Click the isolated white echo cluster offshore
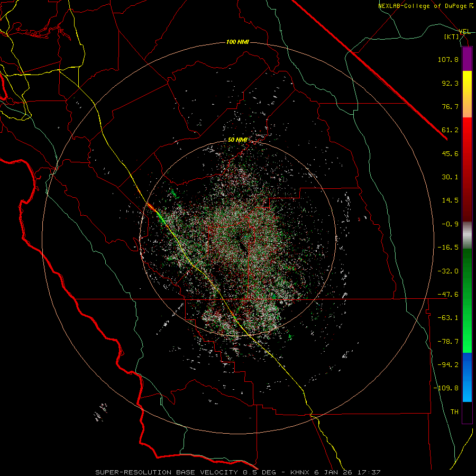The height and width of the screenshot is (476, 476). pyautogui.click(x=100, y=412)
